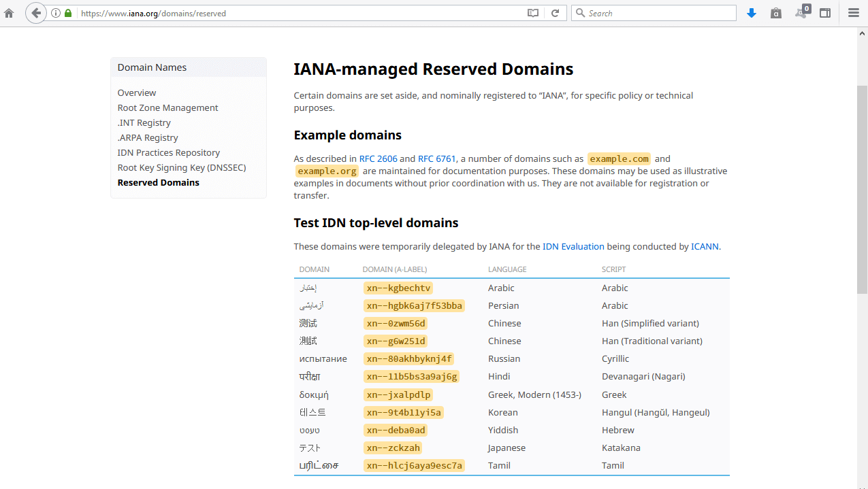
Task: Click Han (Traditional variant) script cell
Action: point(652,341)
